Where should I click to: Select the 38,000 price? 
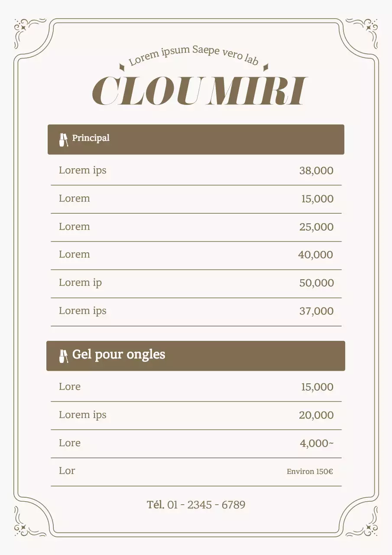(x=316, y=171)
